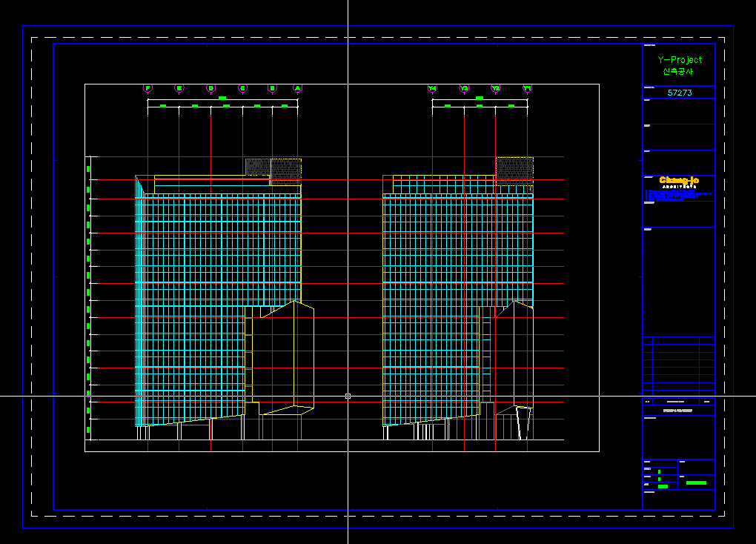756x544 pixels.
Task: Select the Korean project subtitle text
Action: pos(677,72)
